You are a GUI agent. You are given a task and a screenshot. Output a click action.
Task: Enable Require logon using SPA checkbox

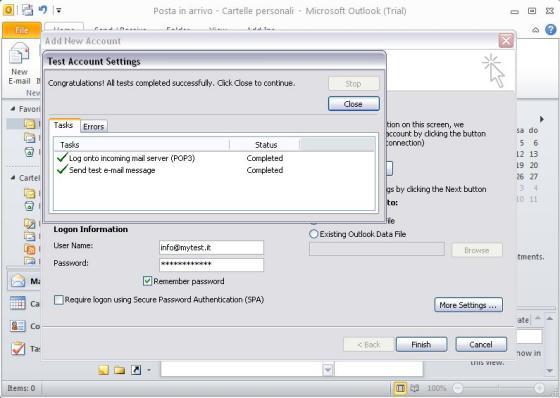[x=59, y=299]
